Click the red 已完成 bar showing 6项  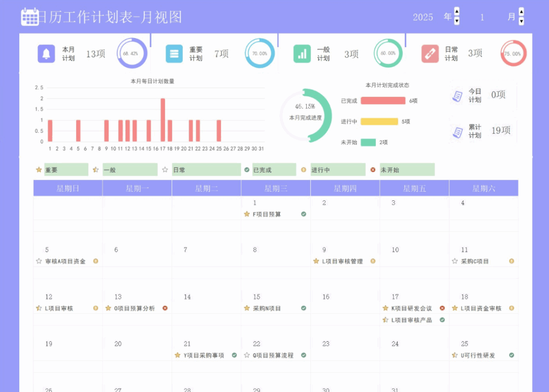(383, 101)
